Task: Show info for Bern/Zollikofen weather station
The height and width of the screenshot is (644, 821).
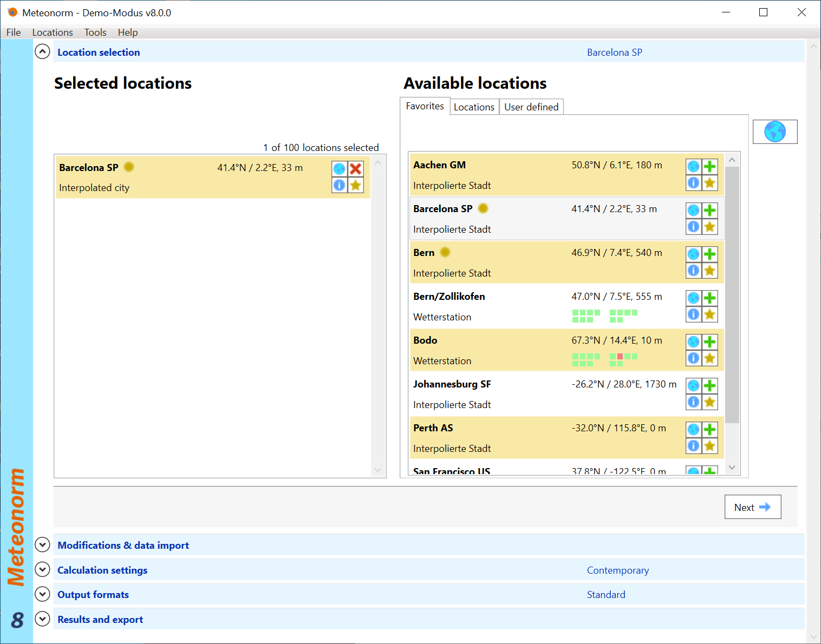Action: pos(693,314)
